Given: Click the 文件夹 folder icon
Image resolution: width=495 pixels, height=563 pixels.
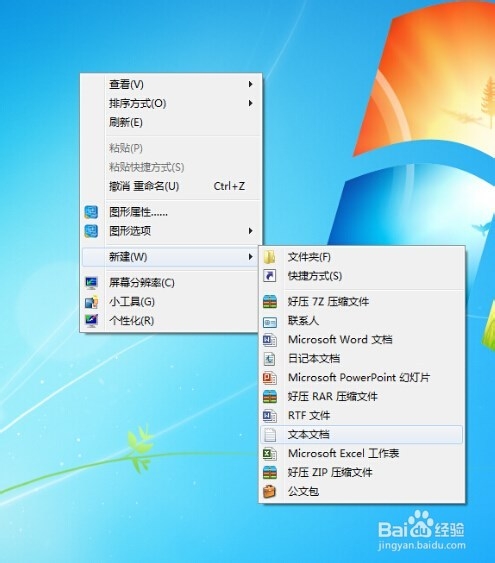Looking at the screenshot, I should tap(270, 257).
